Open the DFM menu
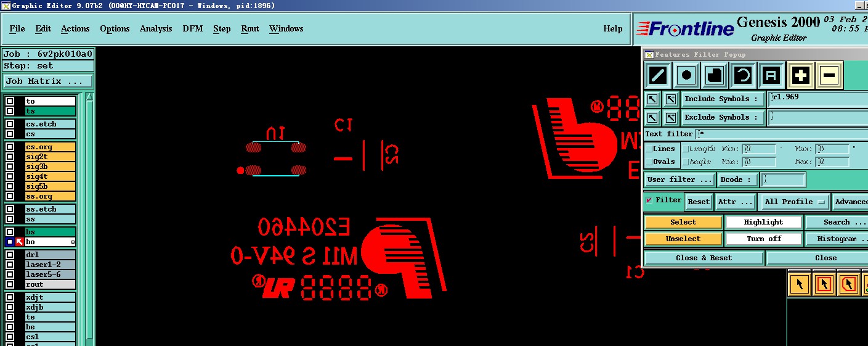 point(193,28)
